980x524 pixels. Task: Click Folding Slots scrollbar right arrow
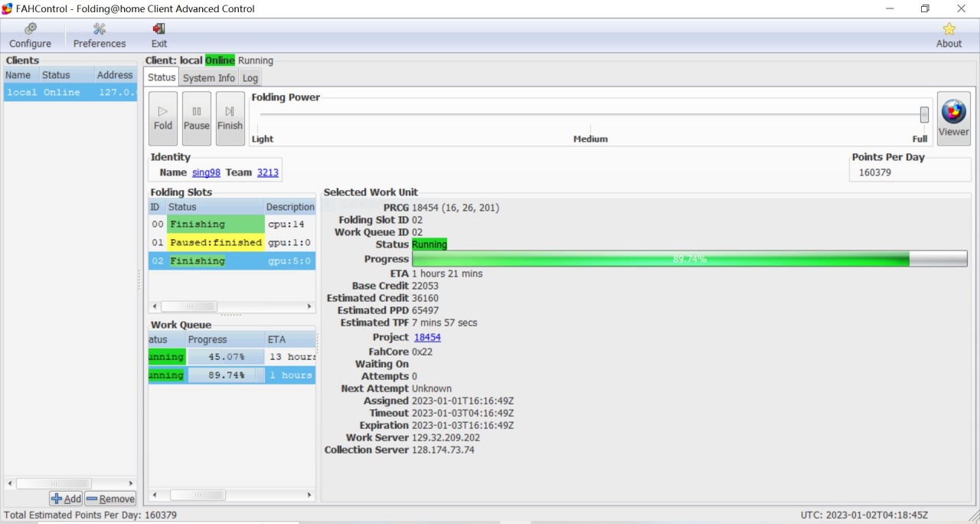[309, 306]
